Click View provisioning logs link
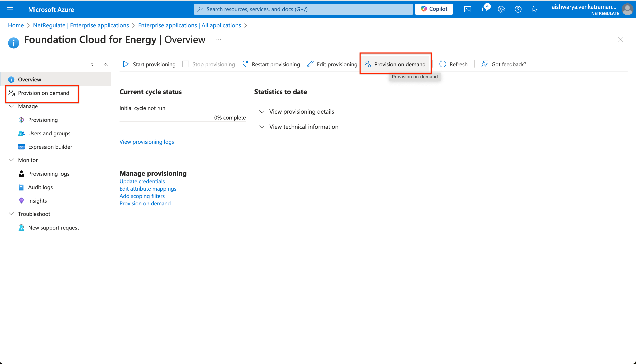Screen dimensions: 636x364 click(x=146, y=142)
